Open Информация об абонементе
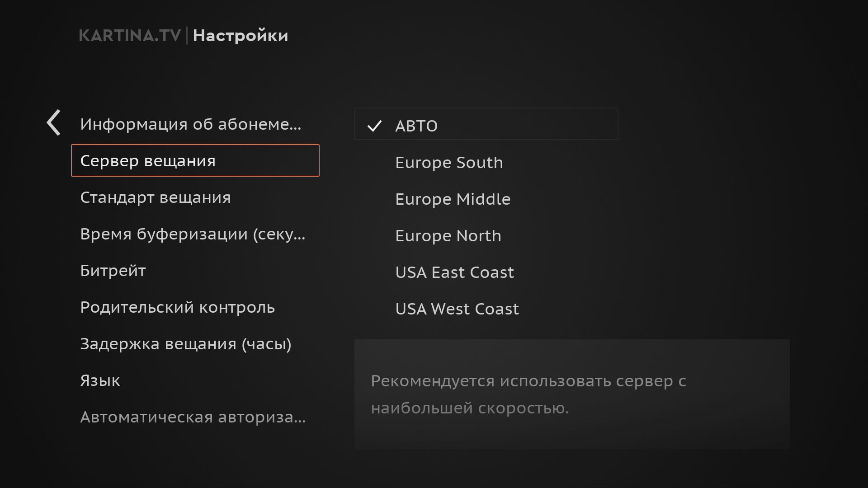The width and height of the screenshot is (868, 488). click(191, 125)
